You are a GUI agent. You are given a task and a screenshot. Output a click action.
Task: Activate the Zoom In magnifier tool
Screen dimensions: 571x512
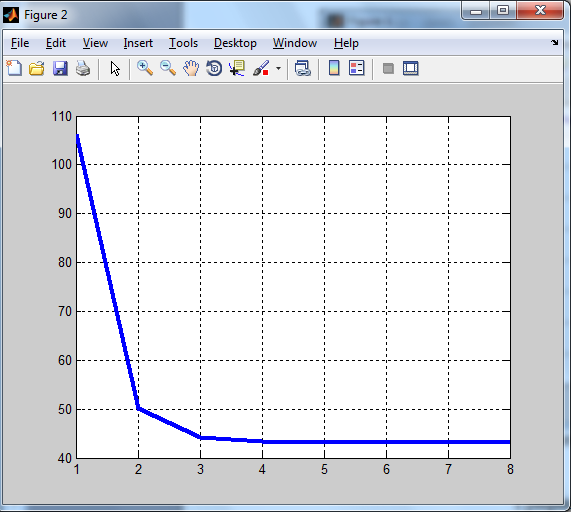pyautogui.click(x=145, y=68)
